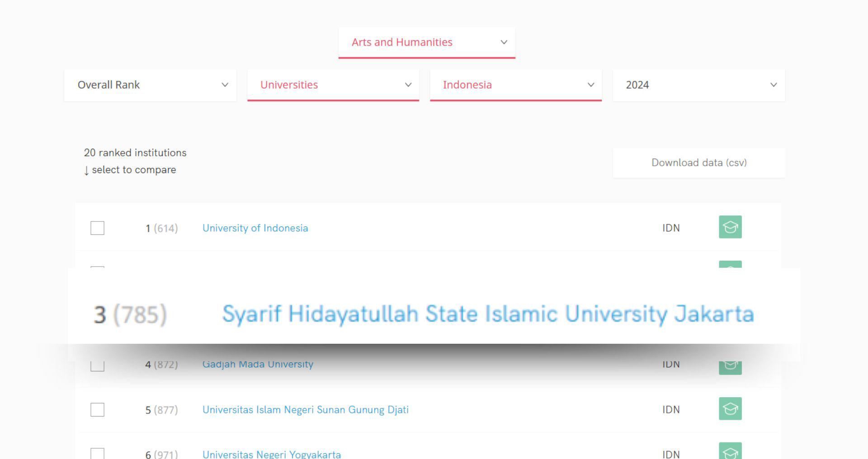Select rank text "4 (872)"
Viewport: 868px width, 459px height.
click(161, 365)
